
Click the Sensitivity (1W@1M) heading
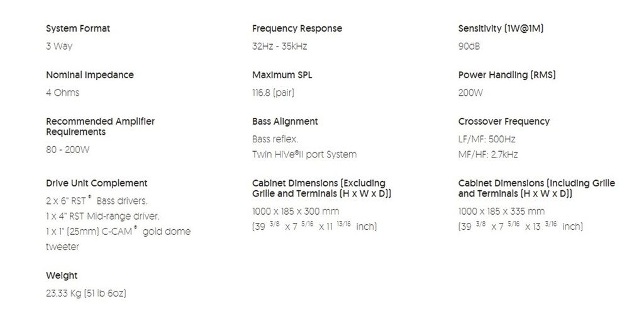click(x=501, y=29)
